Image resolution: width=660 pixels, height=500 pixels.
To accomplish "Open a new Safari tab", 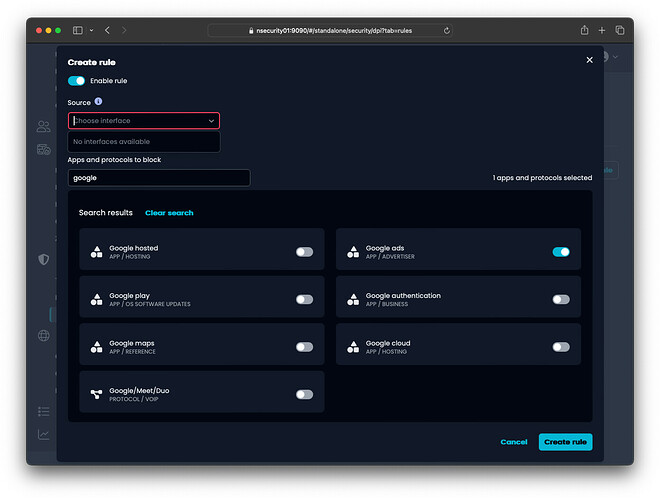I will [602, 30].
